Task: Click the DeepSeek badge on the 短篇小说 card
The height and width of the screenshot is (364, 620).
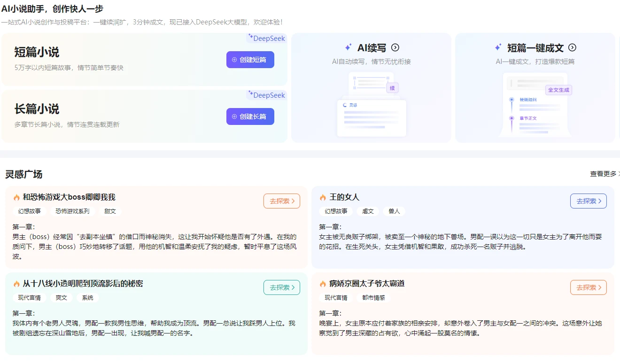Action: point(266,39)
